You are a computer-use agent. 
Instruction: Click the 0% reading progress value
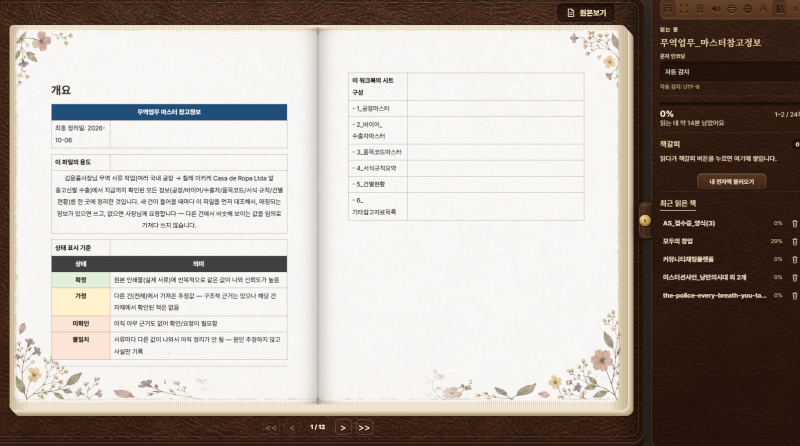pyautogui.click(x=667, y=114)
